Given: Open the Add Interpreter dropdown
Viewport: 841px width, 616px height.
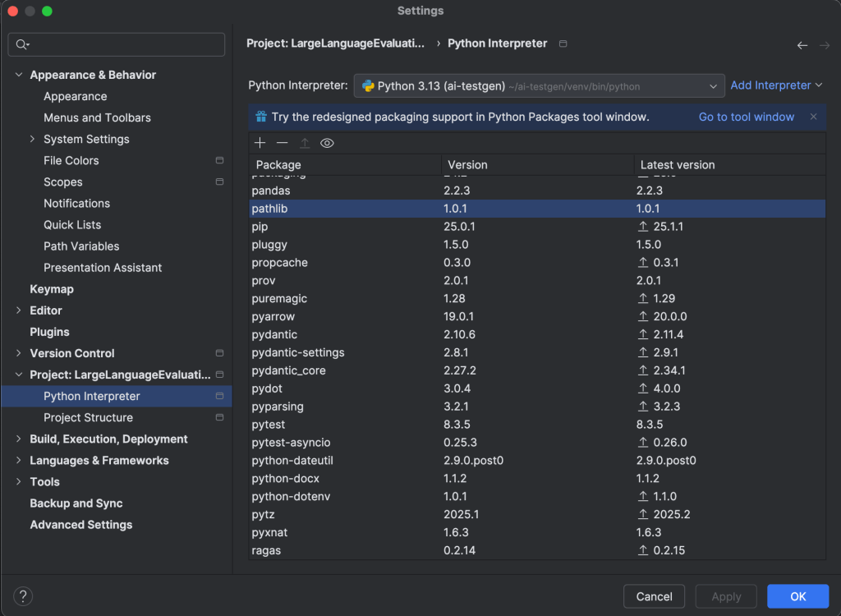Looking at the screenshot, I should (x=776, y=85).
